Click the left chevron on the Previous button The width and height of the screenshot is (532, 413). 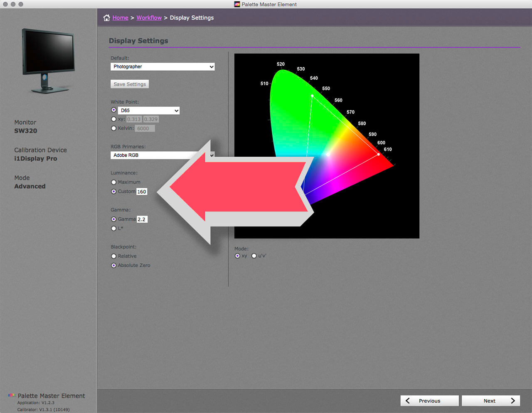[408, 401]
